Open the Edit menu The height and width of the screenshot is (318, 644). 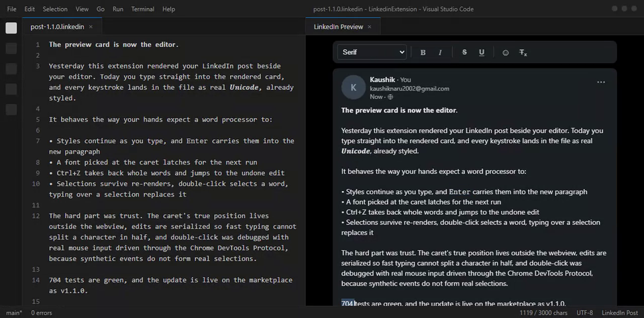[30, 9]
